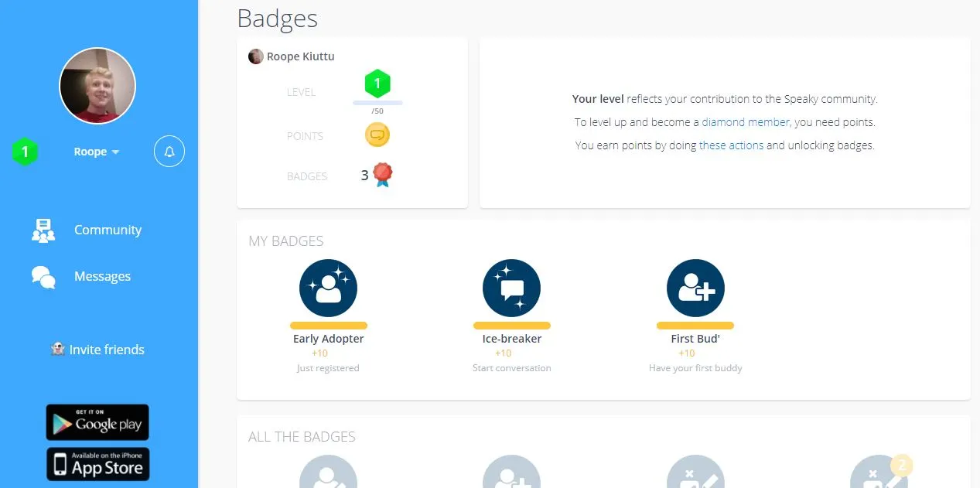This screenshot has height=488, width=980.
Task: Click the Get it on Google Play button
Action: pos(97,422)
